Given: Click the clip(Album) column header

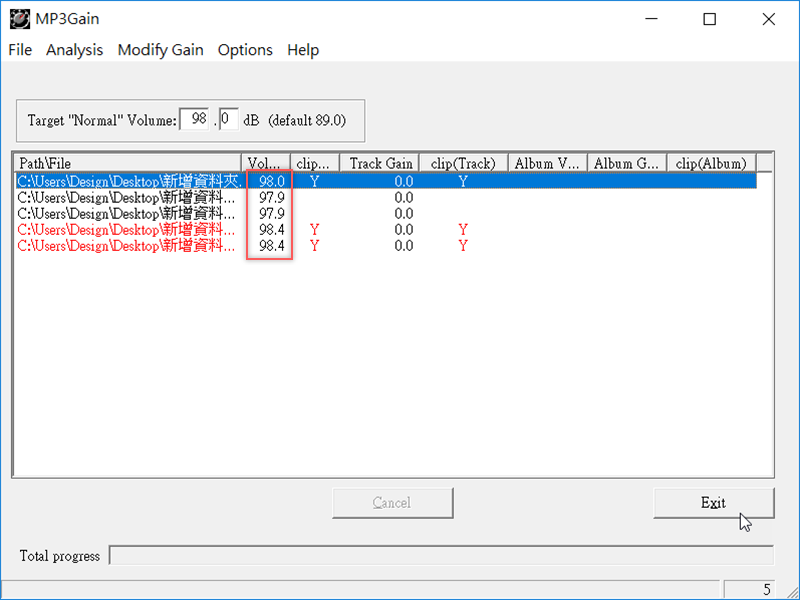Looking at the screenshot, I should [x=712, y=163].
